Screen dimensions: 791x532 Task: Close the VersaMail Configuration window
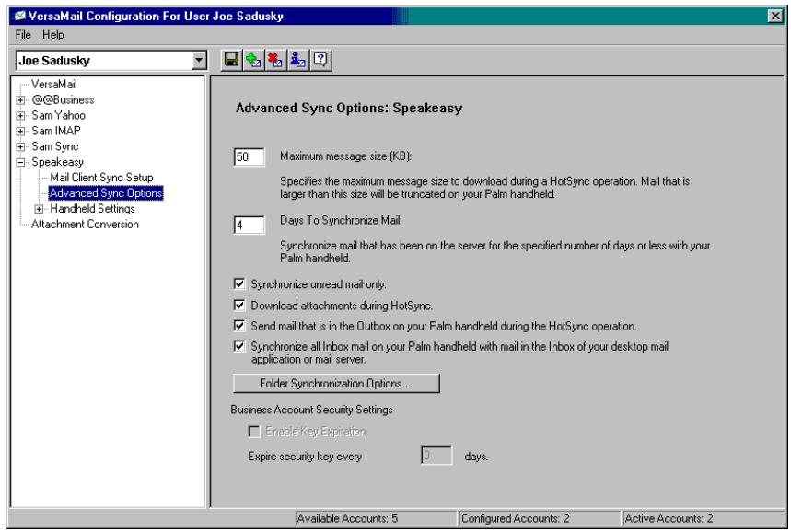click(x=775, y=17)
